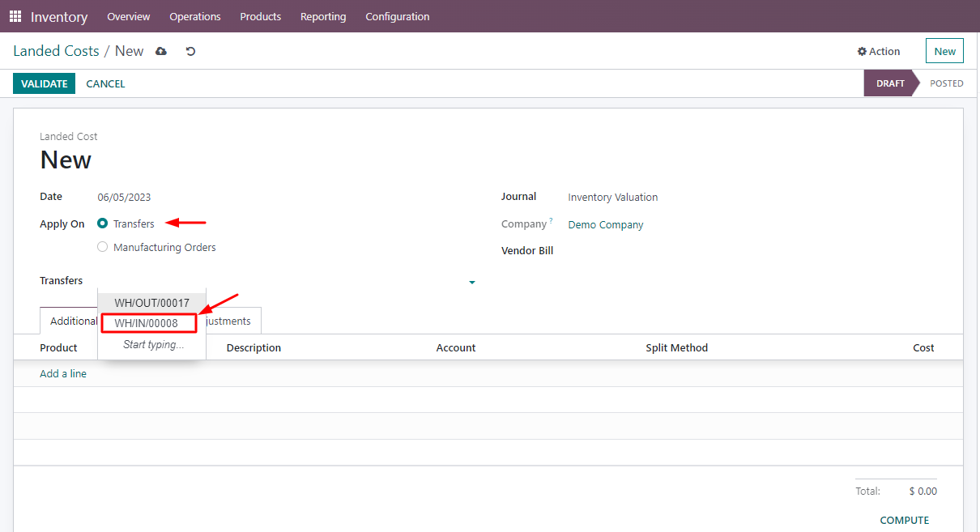The height and width of the screenshot is (532, 980).
Task: Click the Cancel button
Action: [105, 83]
